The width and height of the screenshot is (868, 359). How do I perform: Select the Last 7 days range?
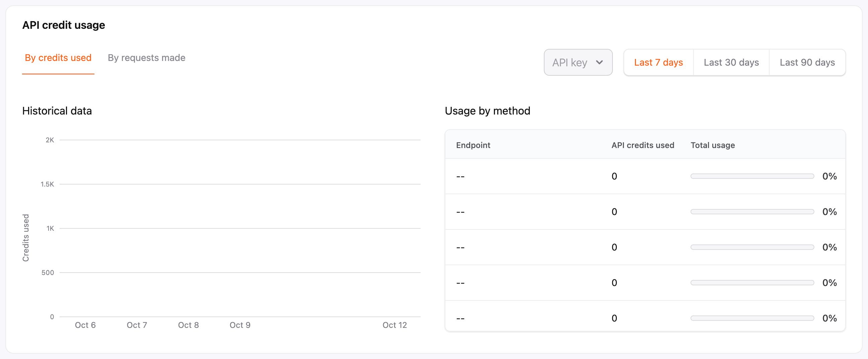click(658, 62)
